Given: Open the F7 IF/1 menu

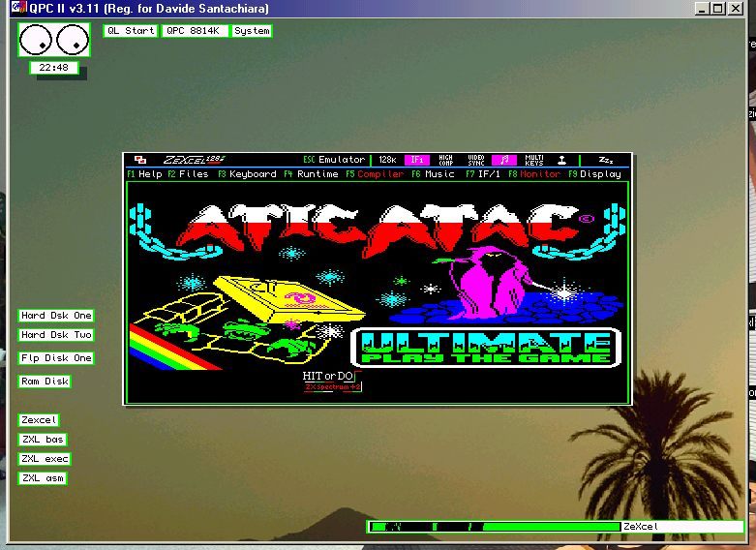Looking at the screenshot, I should click(483, 174).
